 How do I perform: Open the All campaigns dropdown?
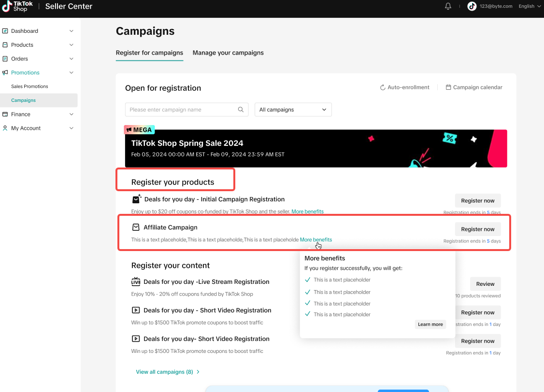(x=293, y=110)
